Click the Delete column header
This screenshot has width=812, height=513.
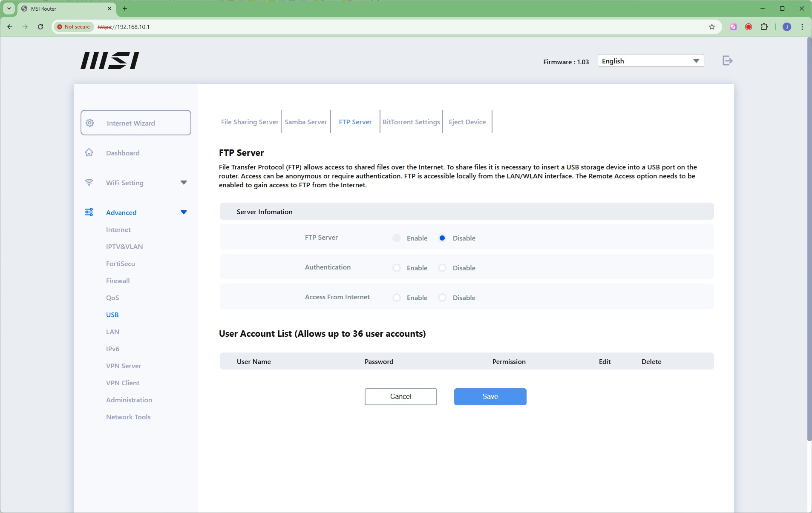pyautogui.click(x=651, y=361)
